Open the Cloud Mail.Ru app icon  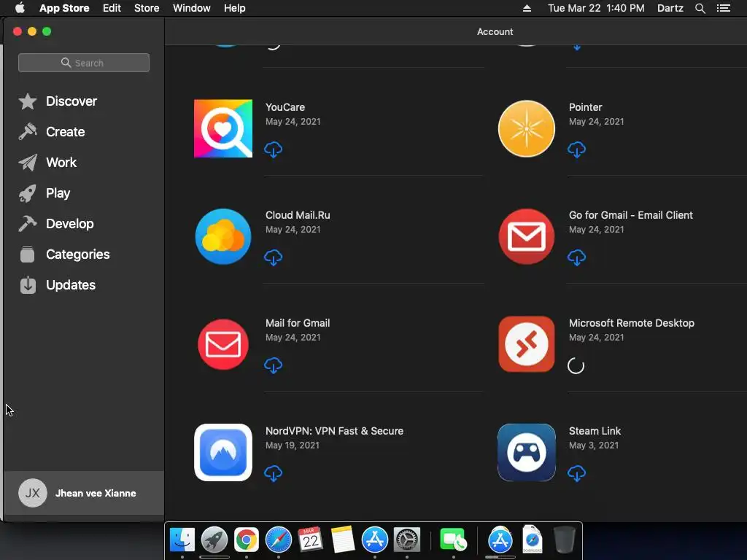223,236
